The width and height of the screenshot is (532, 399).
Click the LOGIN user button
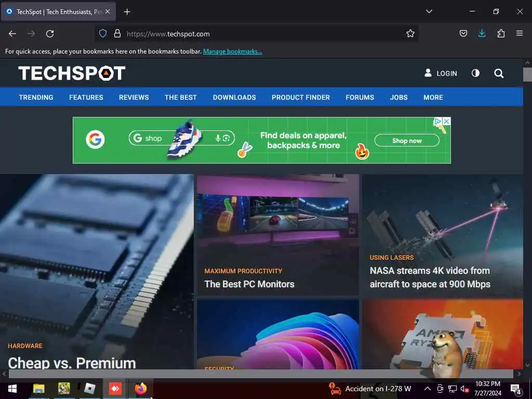coord(441,73)
